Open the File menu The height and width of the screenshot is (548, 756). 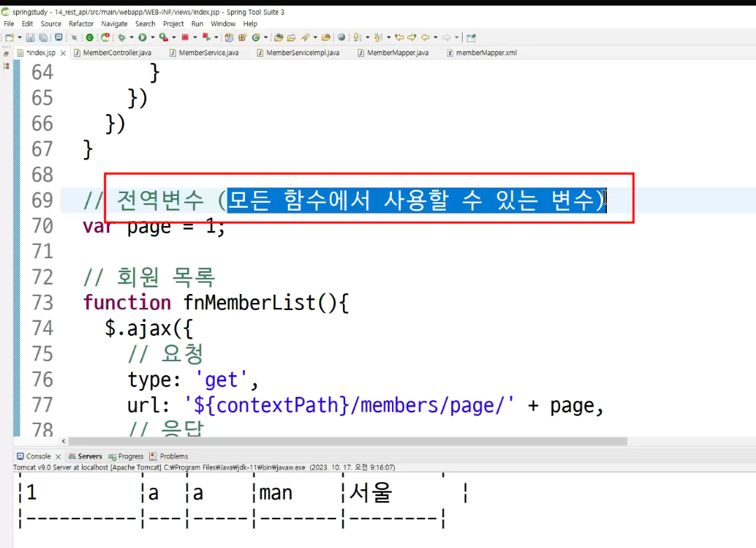(x=8, y=24)
